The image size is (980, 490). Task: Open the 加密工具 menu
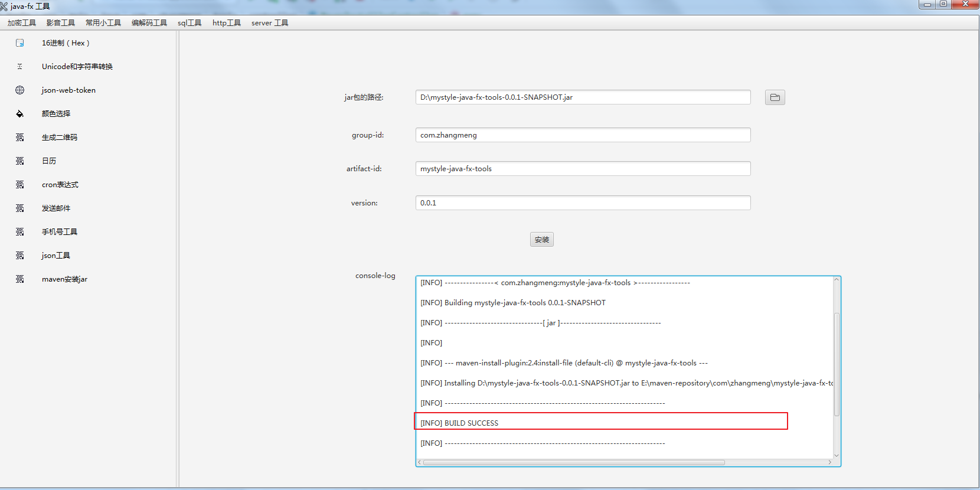(22, 23)
